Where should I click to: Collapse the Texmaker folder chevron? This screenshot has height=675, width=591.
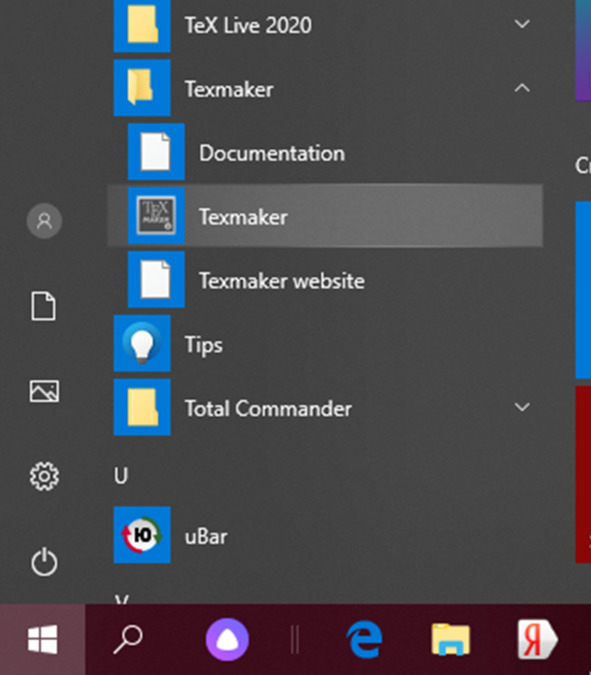pyautogui.click(x=522, y=88)
